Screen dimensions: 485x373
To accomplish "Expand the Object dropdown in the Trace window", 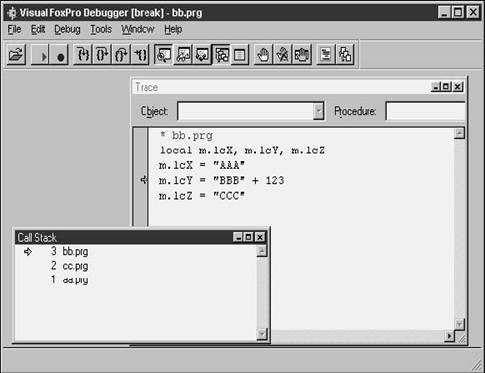I will point(318,111).
